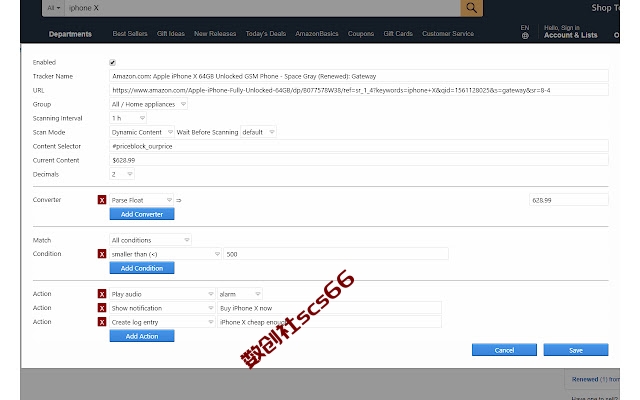Open Customer Service in Amazon nav
The image size is (640, 400).
click(x=448, y=33)
